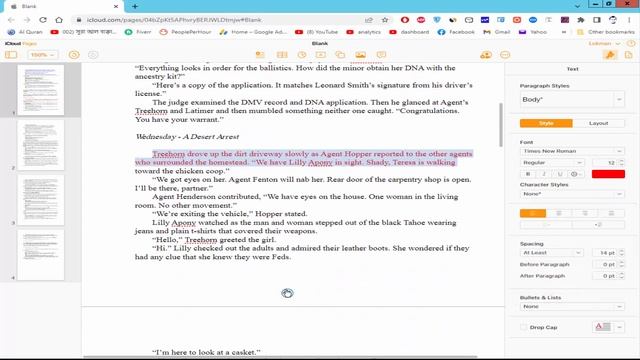Switch to the Layout tab
Image resolution: width=640 pixels, height=360 pixels.
(x=598, y=123)
